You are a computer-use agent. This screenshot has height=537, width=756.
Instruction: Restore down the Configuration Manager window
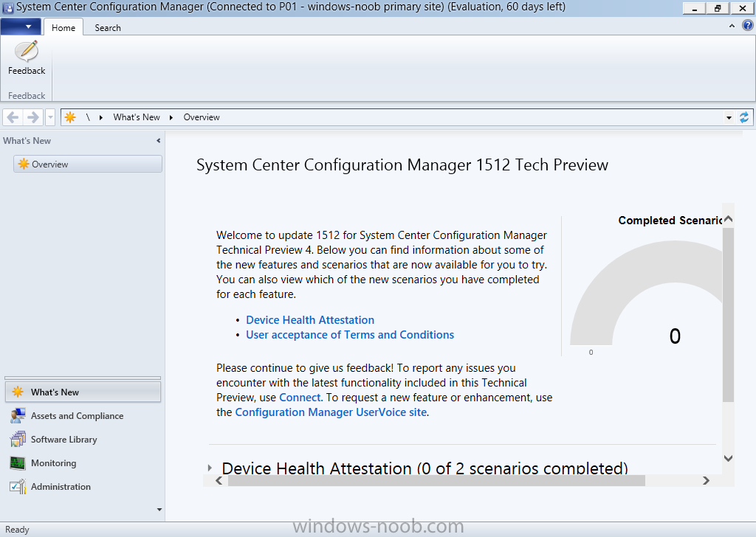pyautogui.click(x=718, y=8)
